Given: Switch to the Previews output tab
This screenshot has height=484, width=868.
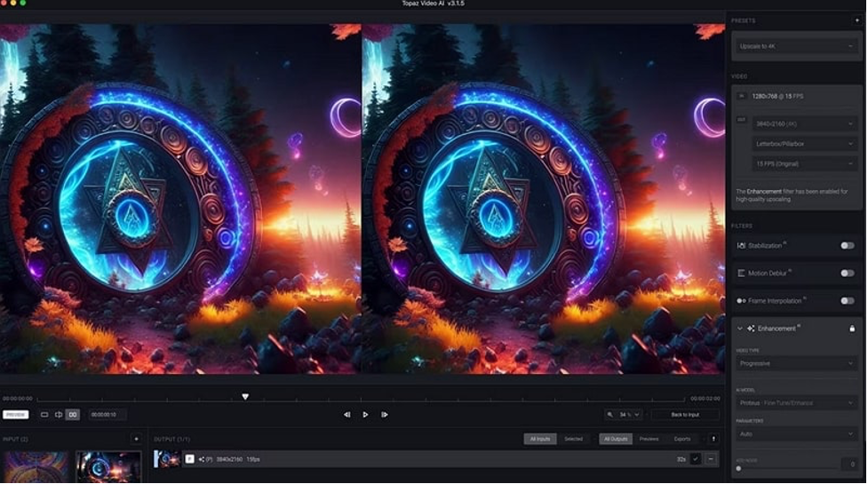Looking at the screenshot, I should pos(649,439).
